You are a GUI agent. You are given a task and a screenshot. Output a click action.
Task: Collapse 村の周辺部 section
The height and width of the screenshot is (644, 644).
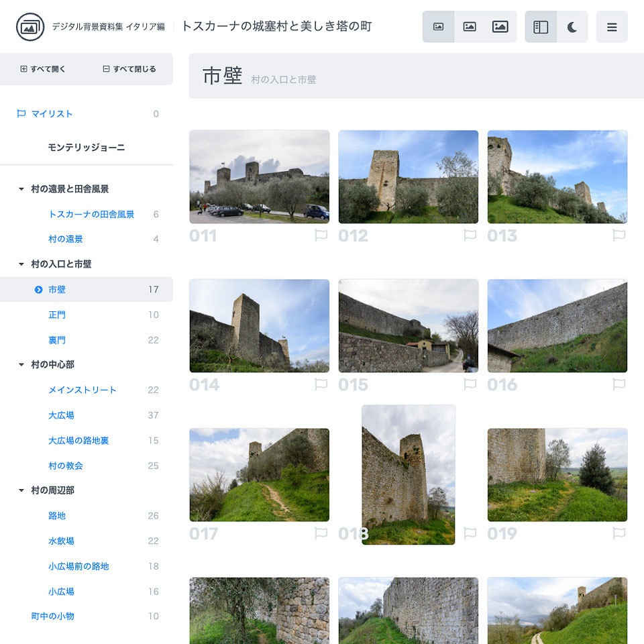[21, 490]
